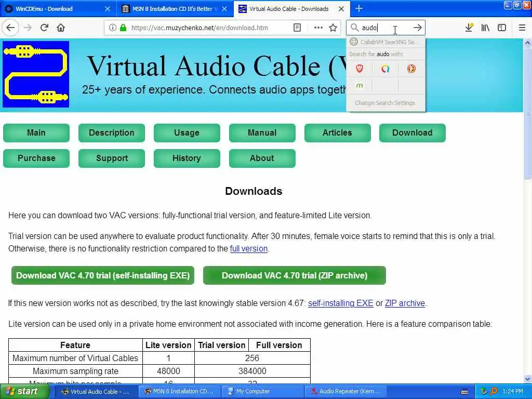The image size is (532, 399).
Task: Open a new browser tab
Action: pos(359,8)
